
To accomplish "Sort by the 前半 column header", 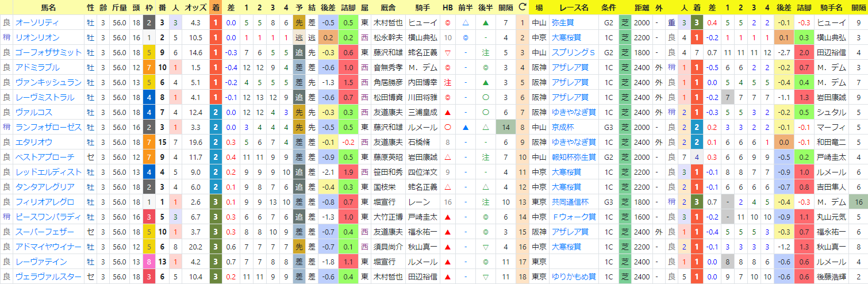I will click(466, 7).
